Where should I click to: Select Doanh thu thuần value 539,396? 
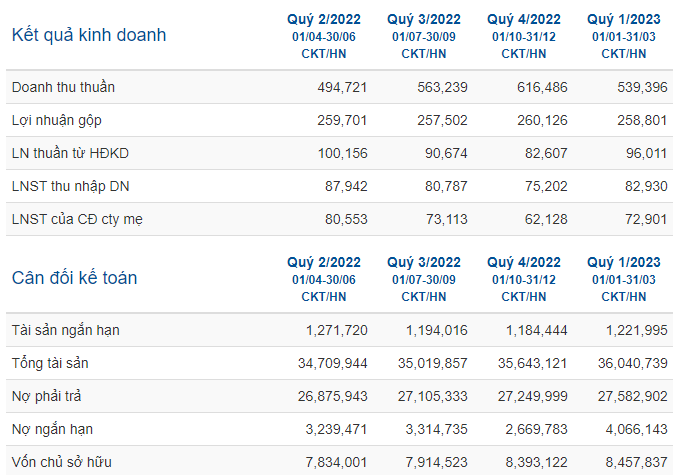tap(642, 88)
